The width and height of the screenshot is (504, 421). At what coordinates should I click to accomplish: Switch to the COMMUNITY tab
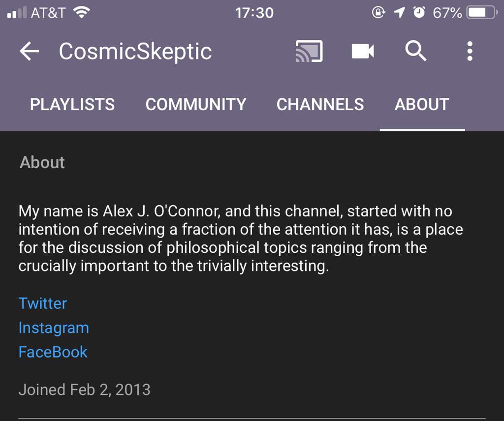click(x=196, y=104)
